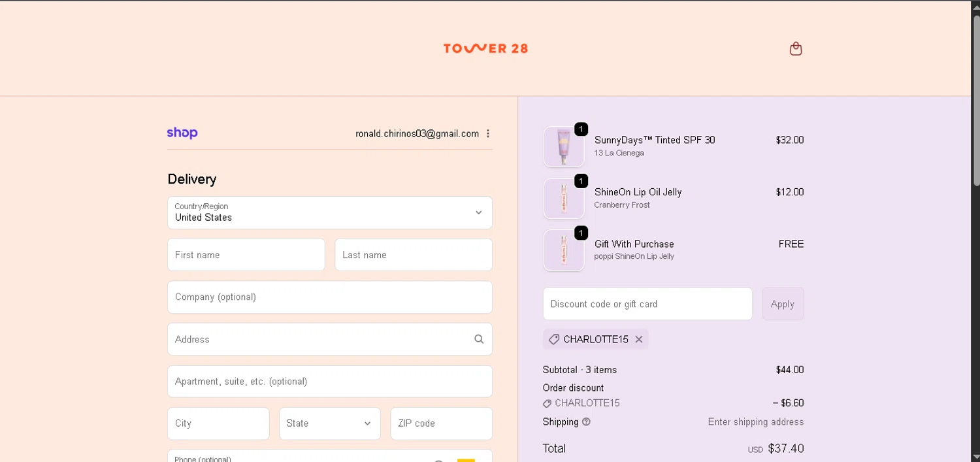Click the ShineOn Lip Oil Jelly thumbnail
Screen dimensions: 980x462
(x=564, y=199)
